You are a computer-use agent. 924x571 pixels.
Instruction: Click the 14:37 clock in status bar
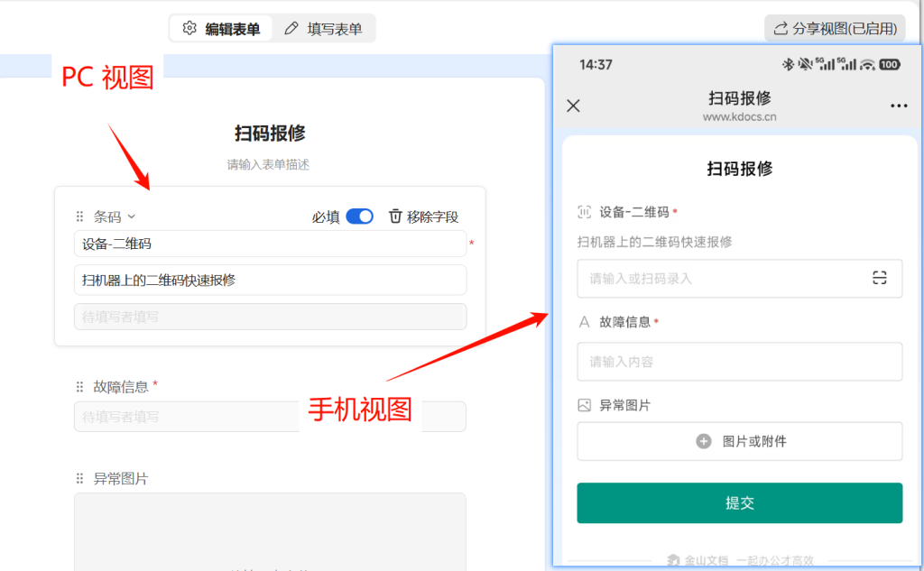point(596,64)
